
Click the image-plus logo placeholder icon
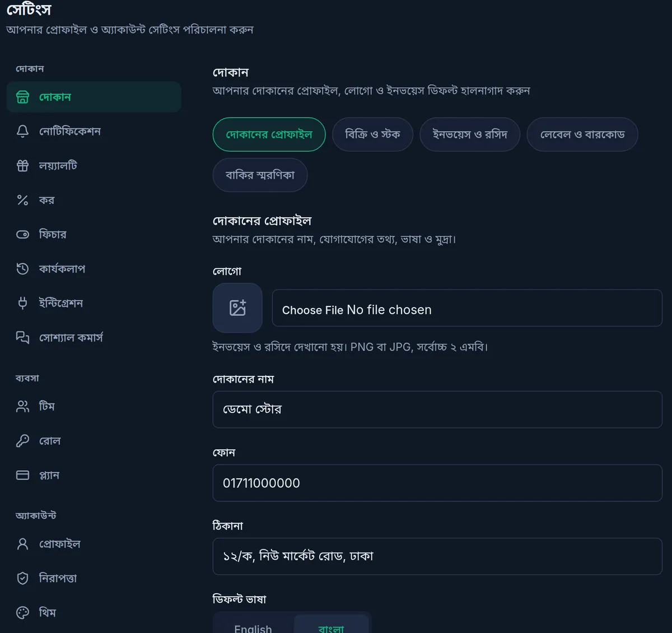(x=237, y=308)
